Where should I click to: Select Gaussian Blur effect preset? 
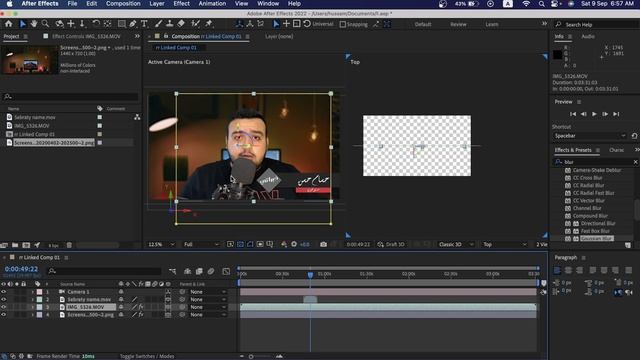coord(596,238)
